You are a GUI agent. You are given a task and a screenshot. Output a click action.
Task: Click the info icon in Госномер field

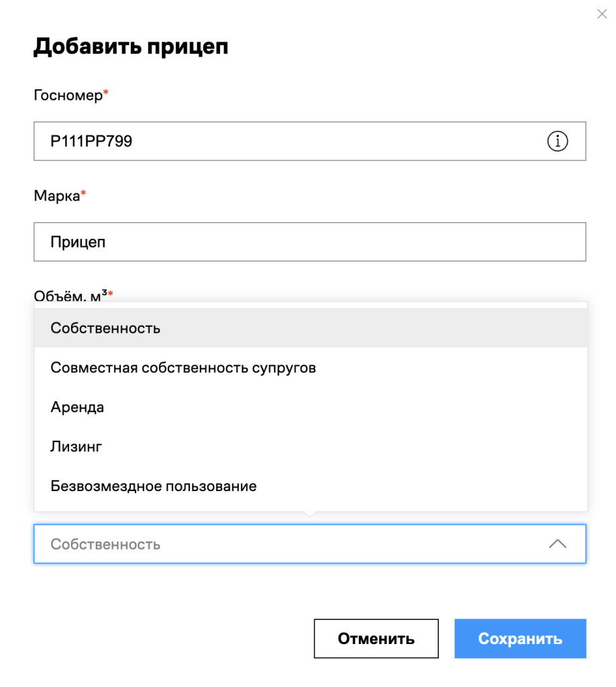pos(558,141)
